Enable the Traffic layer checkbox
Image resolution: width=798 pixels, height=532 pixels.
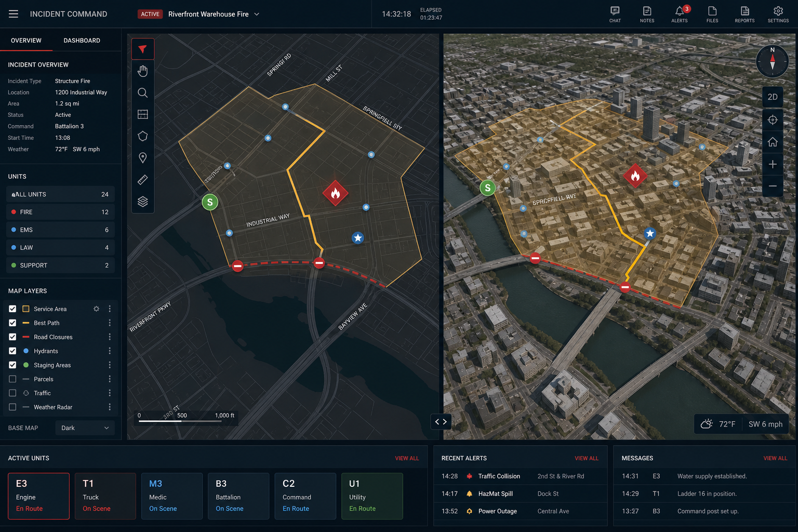tap(12, 393)
